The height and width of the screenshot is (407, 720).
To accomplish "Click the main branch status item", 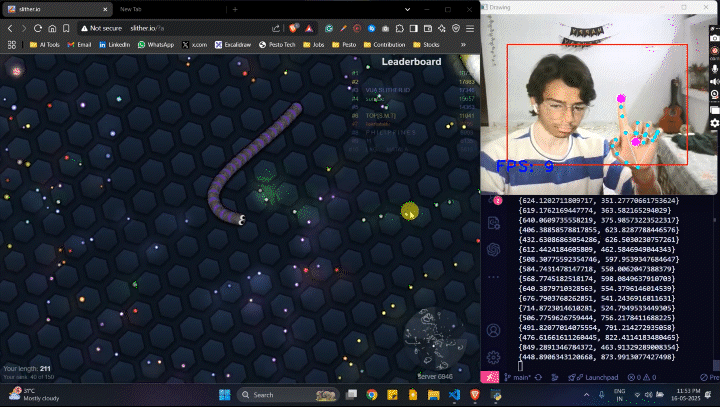I will [517, 377].
